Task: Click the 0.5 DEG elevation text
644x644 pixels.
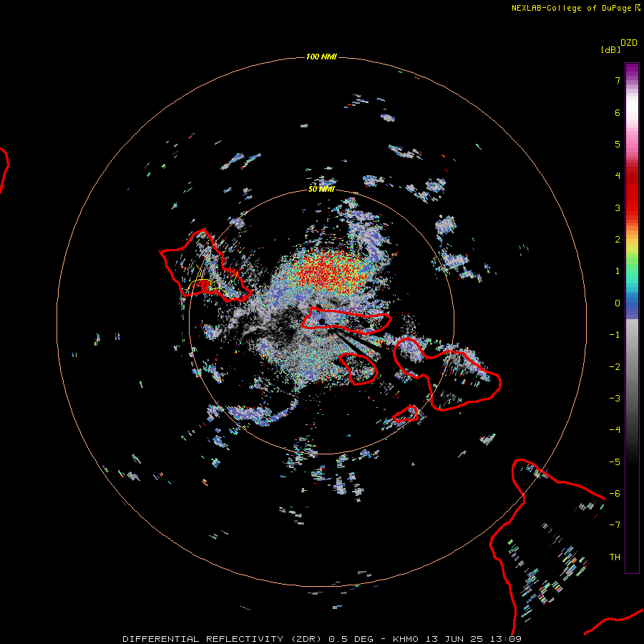Action: 351,639
